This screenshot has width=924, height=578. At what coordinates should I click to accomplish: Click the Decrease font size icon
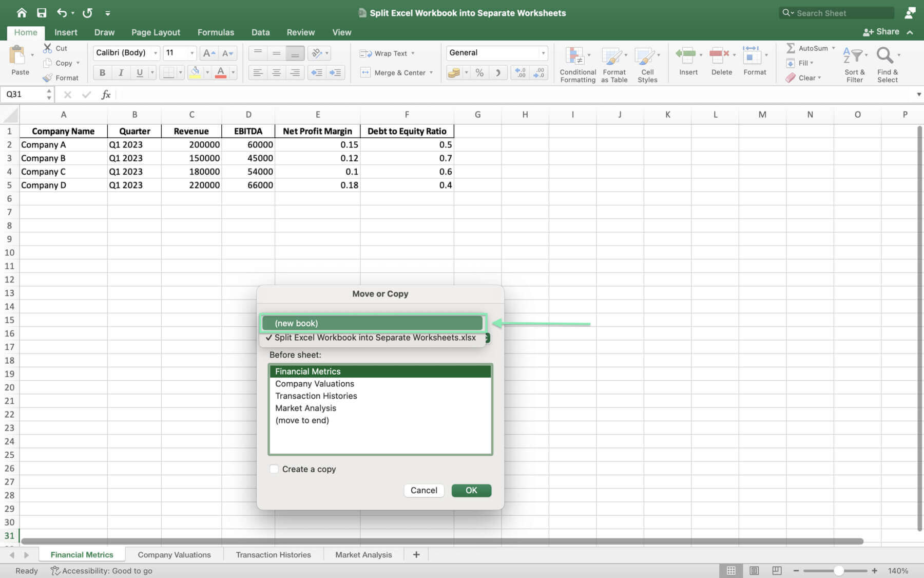pyautogui.click(x=227, y=53)
